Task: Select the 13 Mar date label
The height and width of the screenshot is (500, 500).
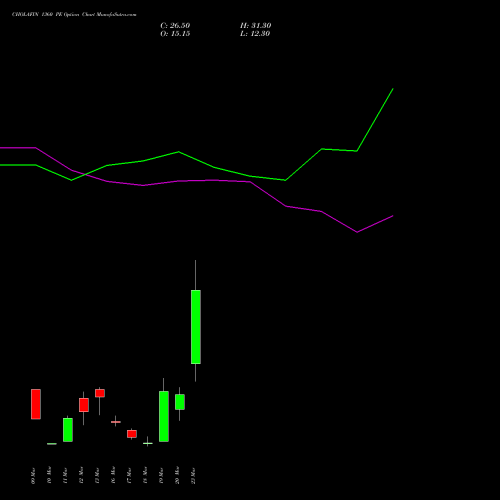Action: click(x=97, y=475)
